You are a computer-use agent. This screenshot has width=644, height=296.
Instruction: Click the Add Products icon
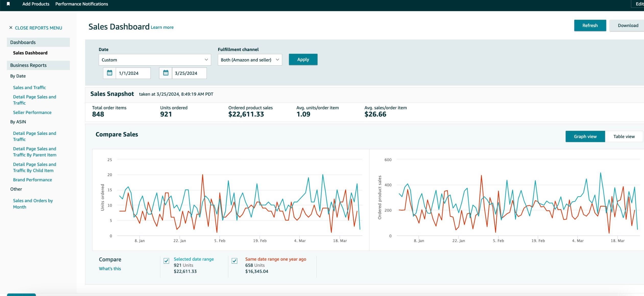(x=36, y=4)
